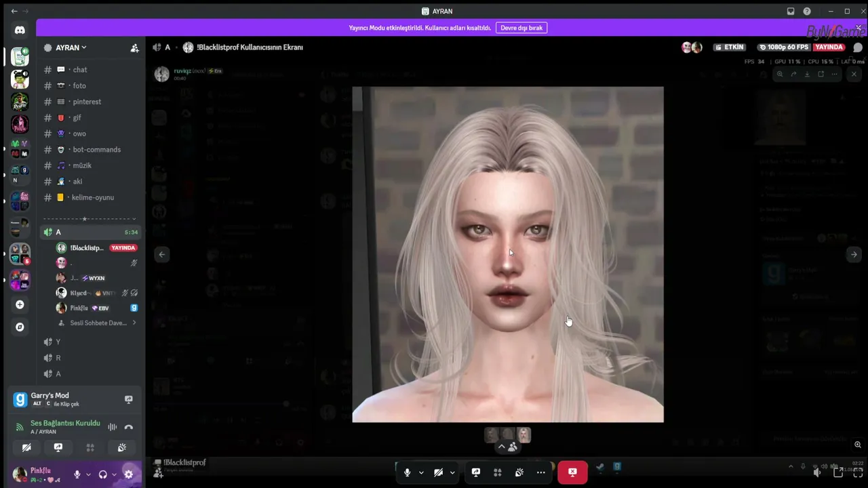The height and width of the screenshot is (488, 868).
Task: Open the voice channel chat bubble
Action: coord(857,47)
